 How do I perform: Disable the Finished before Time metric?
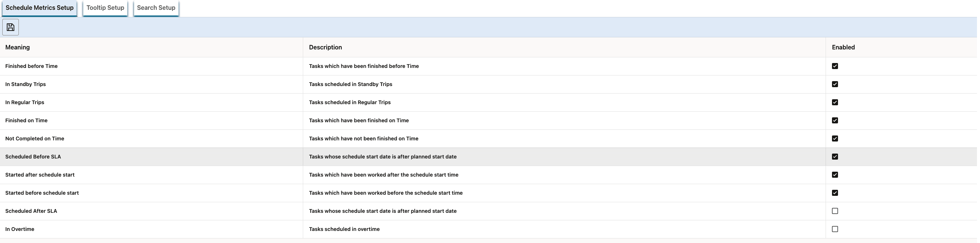point(835,66)
